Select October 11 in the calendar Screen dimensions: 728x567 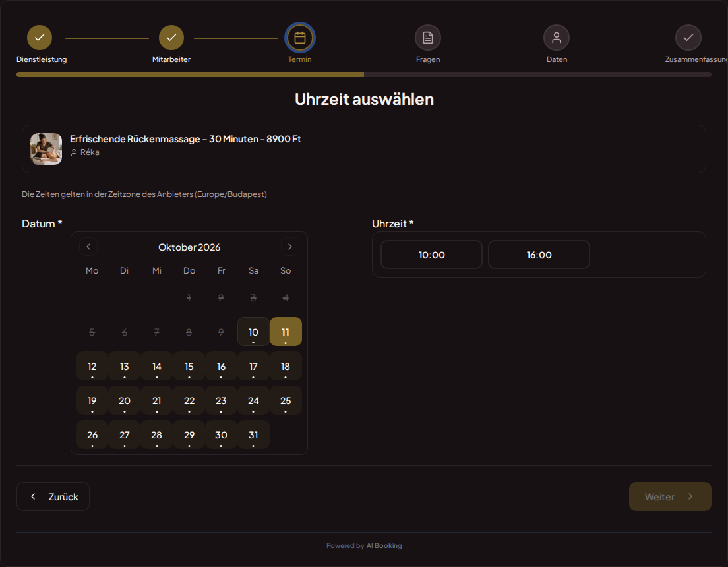286,332
